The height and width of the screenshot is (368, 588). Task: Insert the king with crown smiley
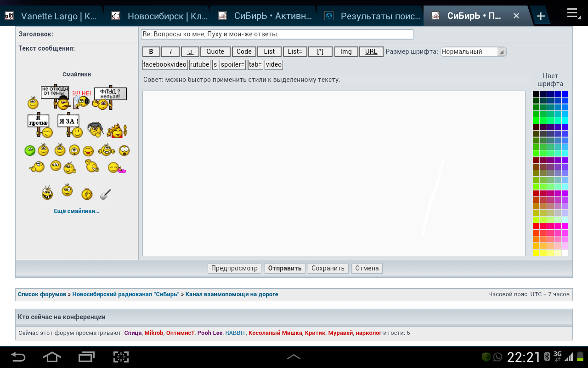117,131
